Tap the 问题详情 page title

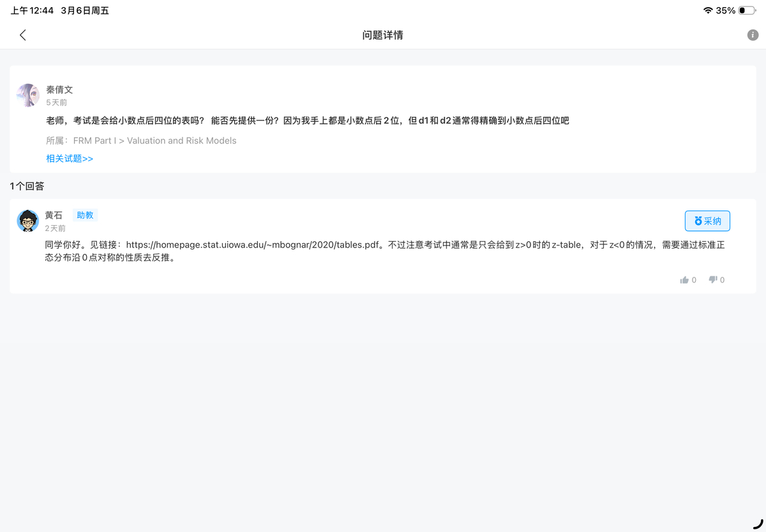click(x=383, y=35)
